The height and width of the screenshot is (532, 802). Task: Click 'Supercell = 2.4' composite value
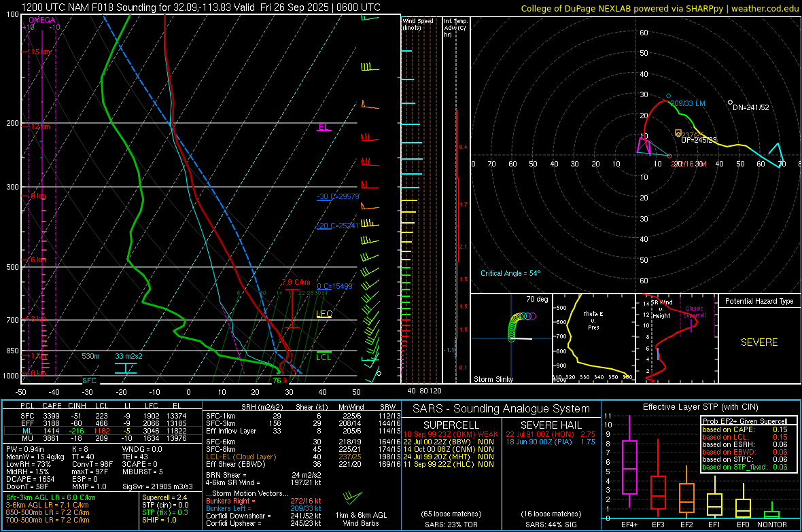pyautogui.click(x=164, y=497)
